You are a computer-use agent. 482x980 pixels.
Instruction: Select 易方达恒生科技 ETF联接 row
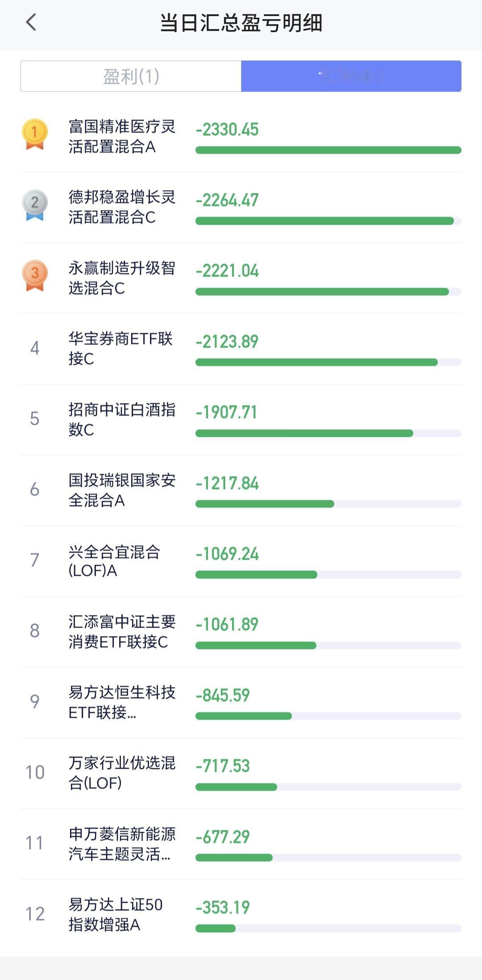point(241,703)
